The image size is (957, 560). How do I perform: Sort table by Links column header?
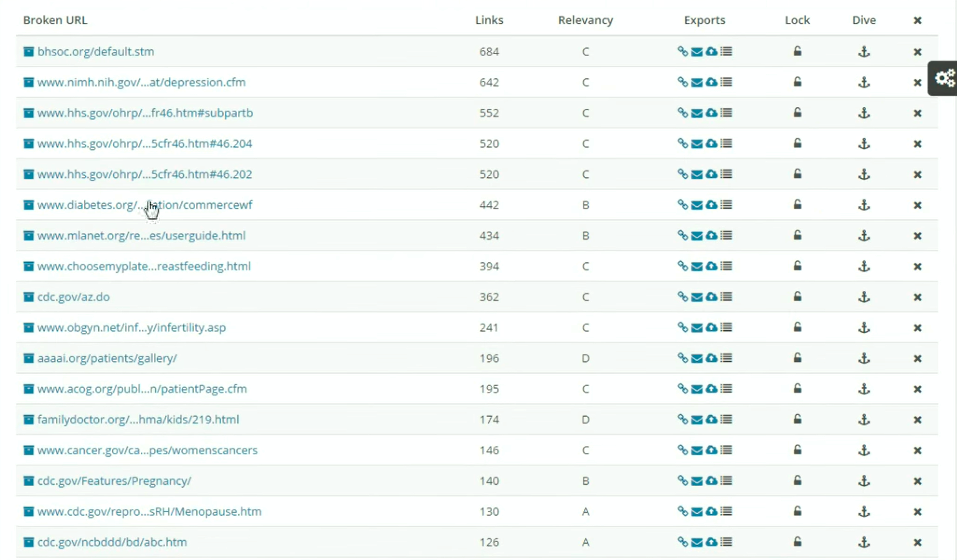tap(489, 20)
